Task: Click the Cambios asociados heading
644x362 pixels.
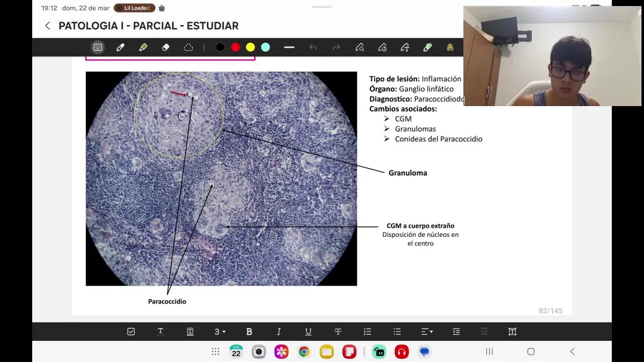Action: click(403, 109)
